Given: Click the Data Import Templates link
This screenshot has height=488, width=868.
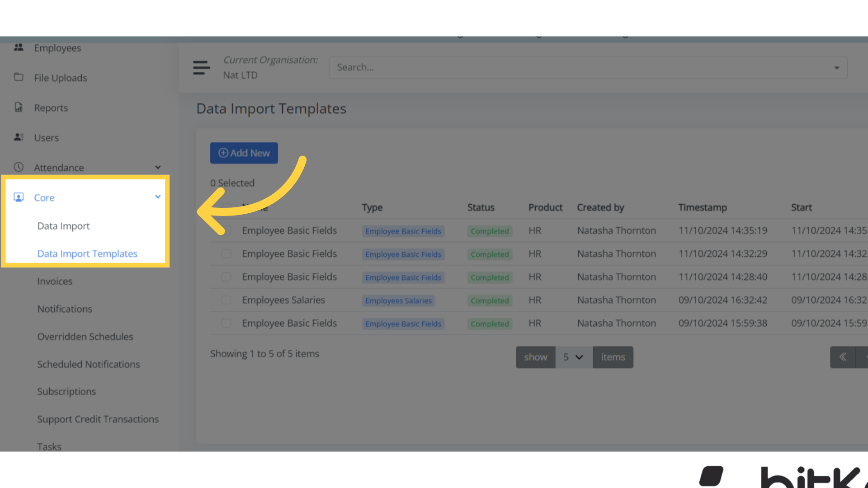Looking at the screenshot, I should [87, 253].
